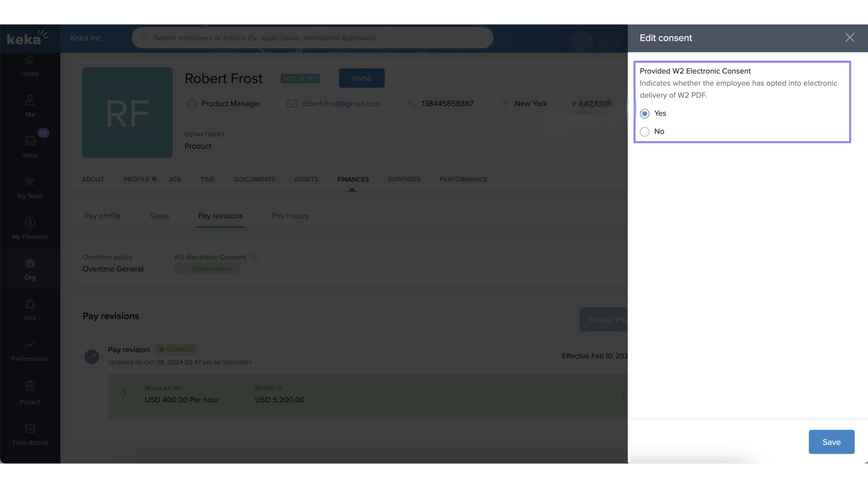Save the consent changes
868x488 pixels.
[x=831, y=442]
